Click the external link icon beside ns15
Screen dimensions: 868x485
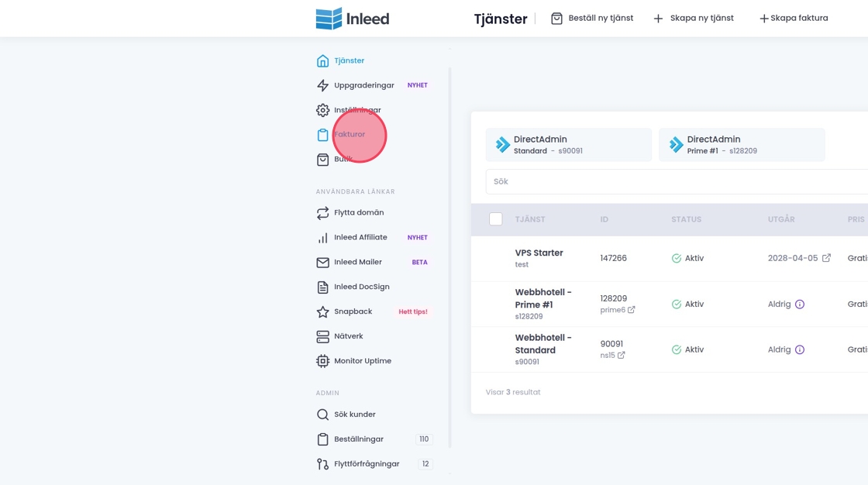[x=622, y=356]
